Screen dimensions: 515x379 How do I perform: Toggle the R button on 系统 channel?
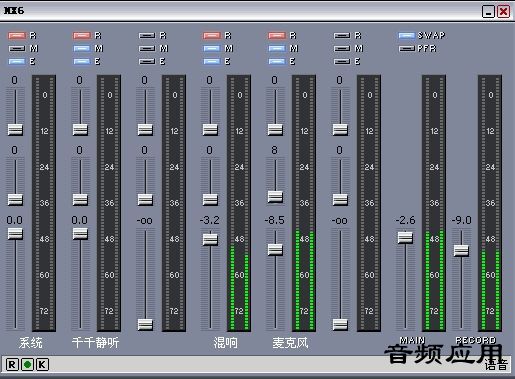[x=17, y=36]
